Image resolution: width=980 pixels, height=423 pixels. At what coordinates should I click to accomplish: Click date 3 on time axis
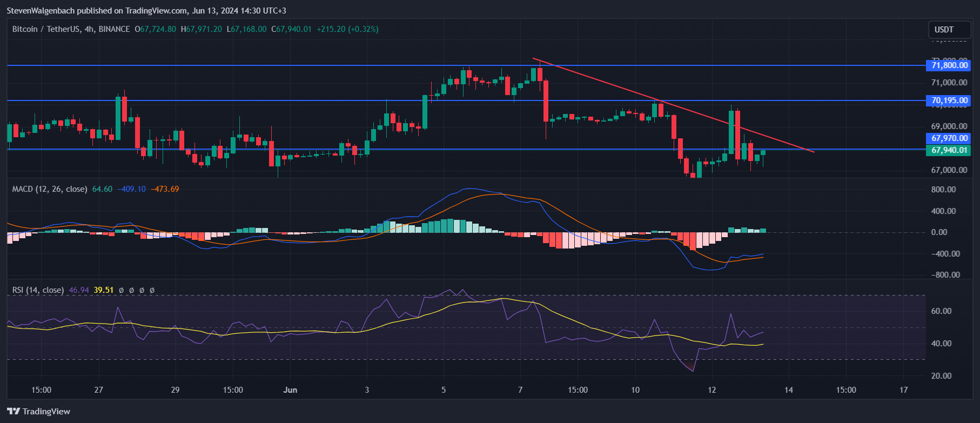click(367, 390)
